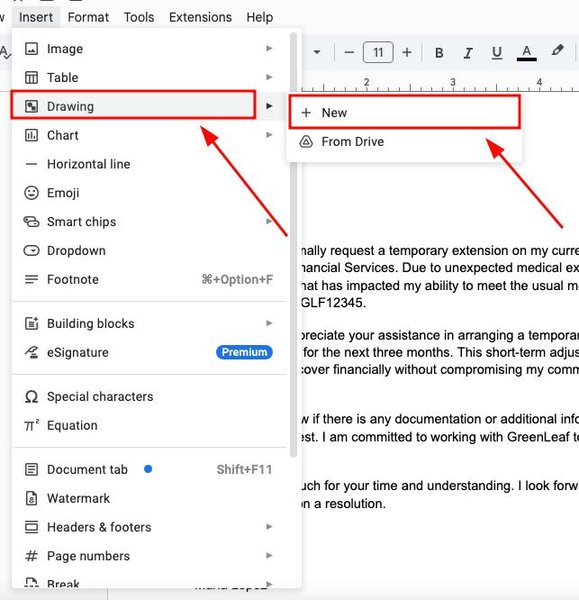The image size is (579, 600).
Task: Click the Break menu entry
Action: [150, 582]
